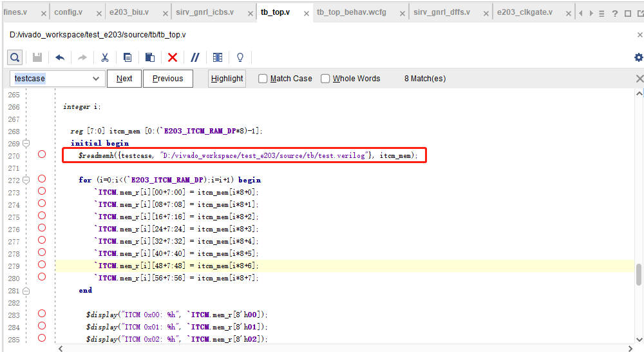Enable Match Case checkbox

point(263,79)
